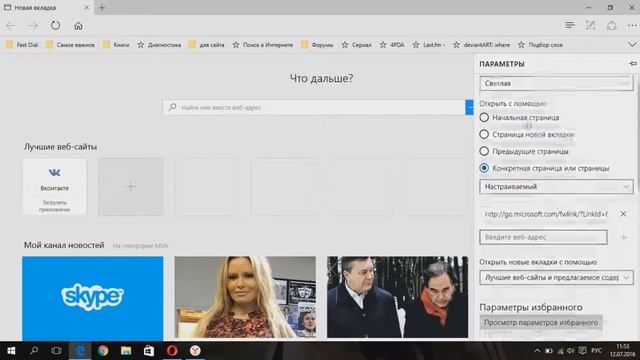The image size is (640, 360).
Task: Click Просмотр параметров избранного button
Action: click(x=541, y=322)
